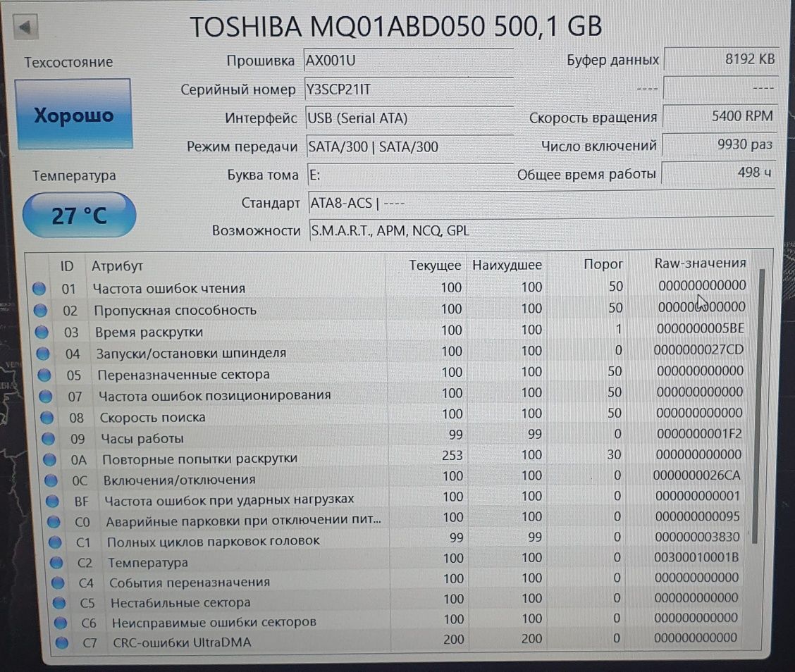Click raw value 0000000027CD
Image resolution: width=795 pixels, height=672 pixels.
click(698, 350)
